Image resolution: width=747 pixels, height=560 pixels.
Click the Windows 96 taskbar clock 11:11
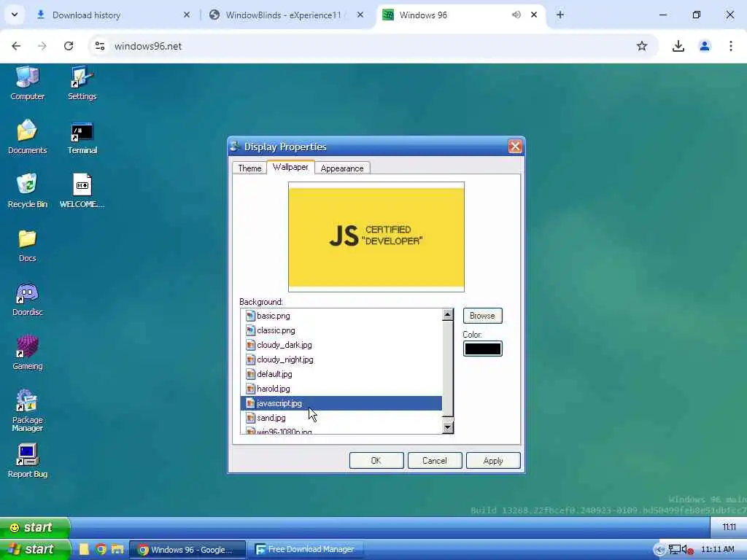click(729, 527)
